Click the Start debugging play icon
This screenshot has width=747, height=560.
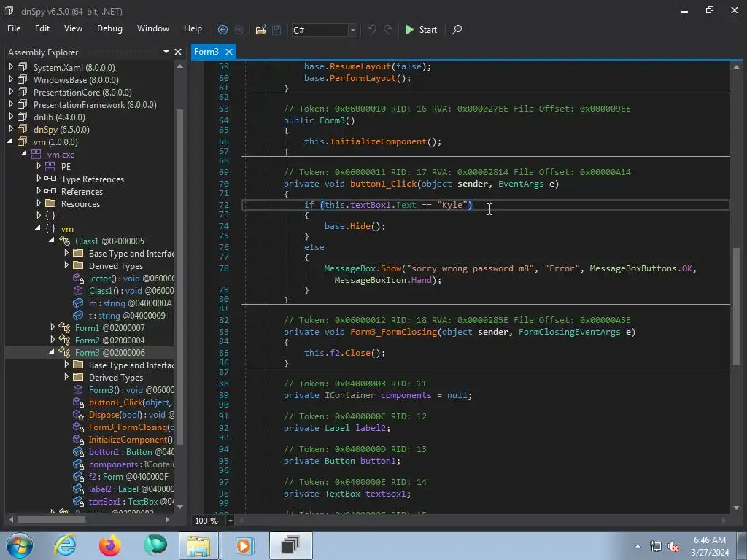pos(409,29)
